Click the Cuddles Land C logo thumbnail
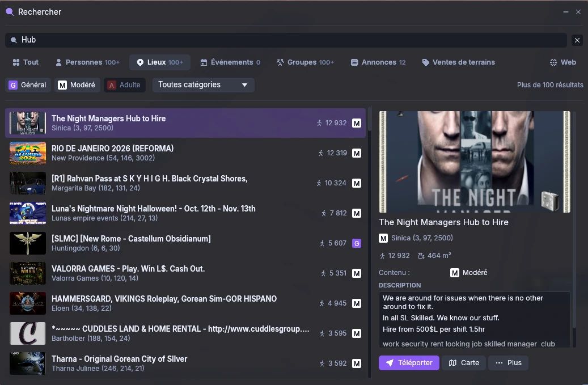Image resolution: width=588 pixels, height=385 pixels. tap(28, 333)
